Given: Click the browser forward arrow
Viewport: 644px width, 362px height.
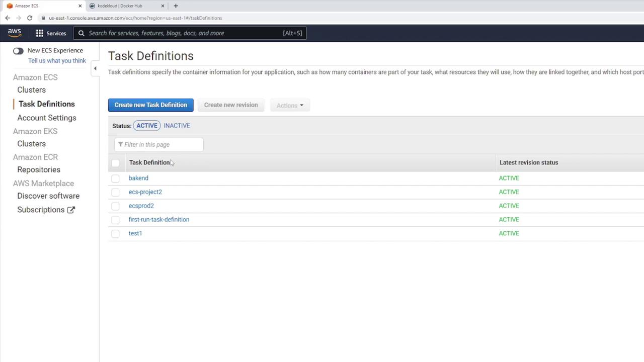Looking at the screenshot, I should (x=19, y=18).
